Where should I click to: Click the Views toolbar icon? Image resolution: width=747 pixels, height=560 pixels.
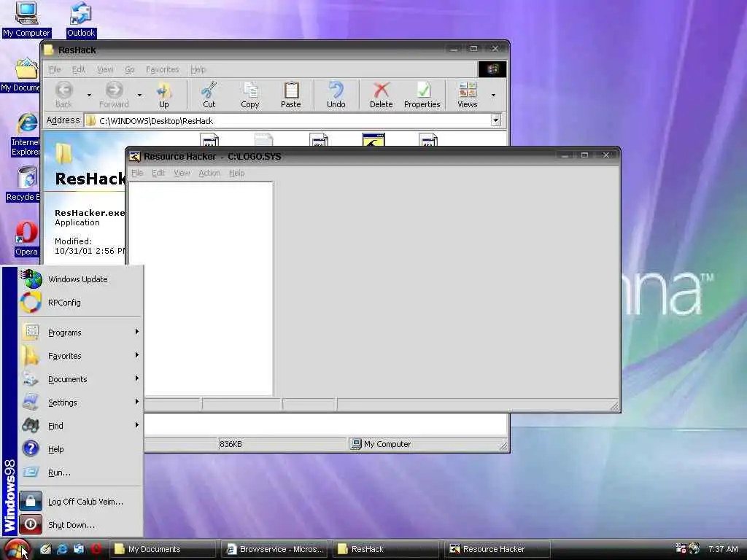coord(468,94)
